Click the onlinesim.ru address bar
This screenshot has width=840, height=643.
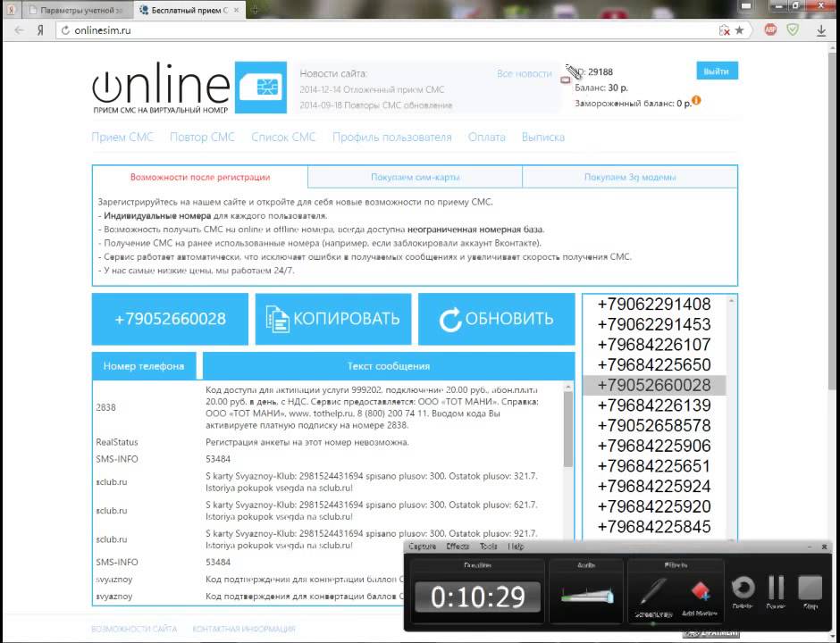tap(387, 30)
